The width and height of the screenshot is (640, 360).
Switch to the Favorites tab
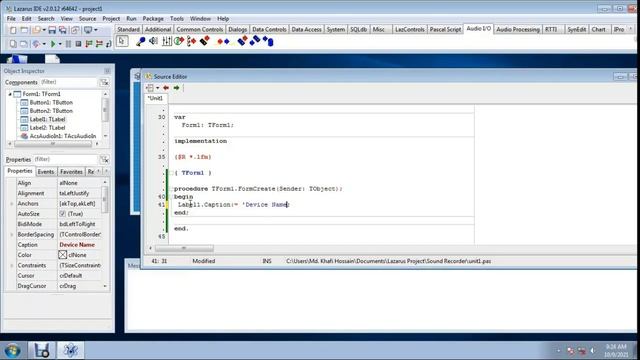(71, 172)
